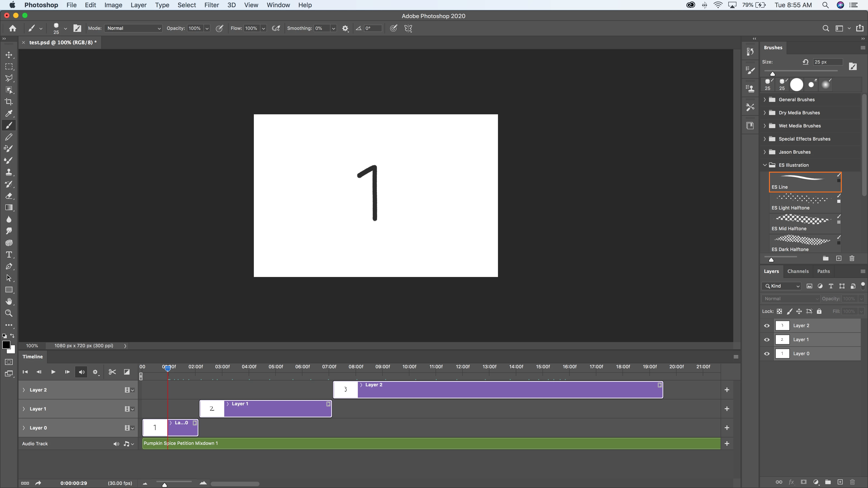Switch to the Channels tab
Viewport: 868px width, 488px height.
pos(797,271)
